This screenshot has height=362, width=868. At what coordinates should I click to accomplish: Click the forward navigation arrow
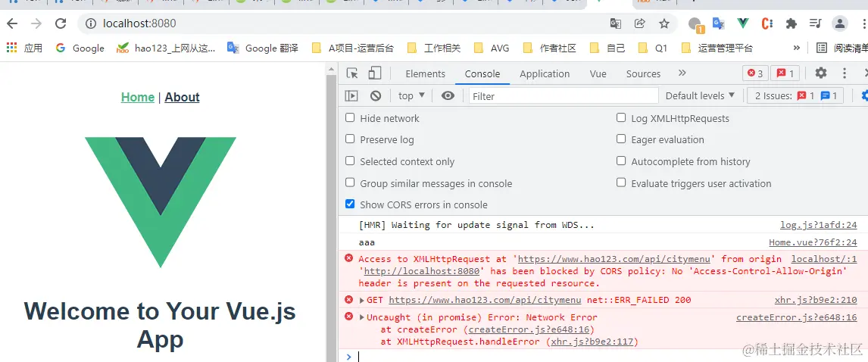click(36, 23)
